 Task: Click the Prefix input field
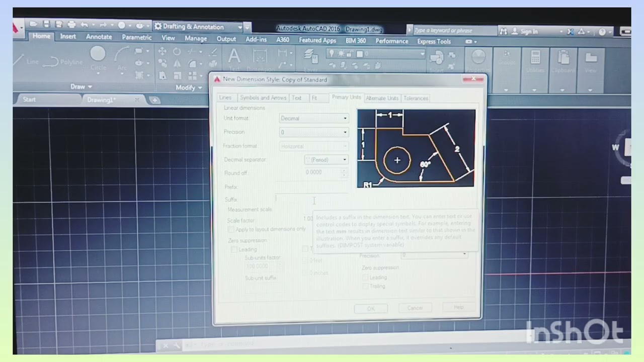(311, 187)
